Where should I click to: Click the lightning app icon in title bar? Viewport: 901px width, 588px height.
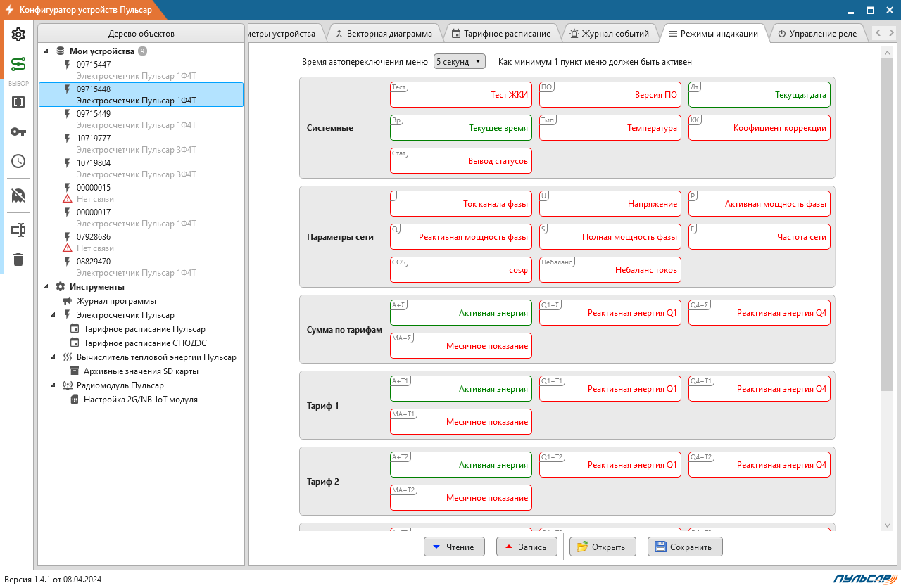point(10,10)
